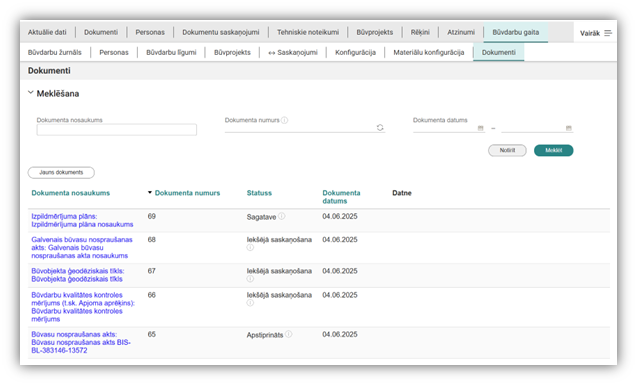
Task: Open the Rēķini tab
Action: click(420, 32)
